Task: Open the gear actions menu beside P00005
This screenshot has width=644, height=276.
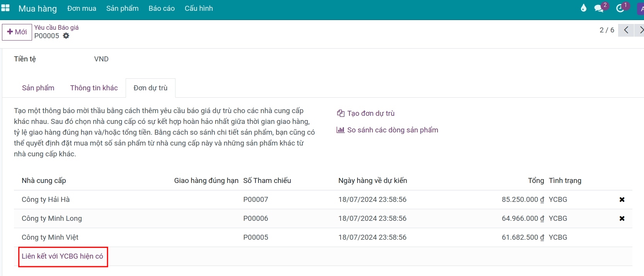Action: point(66,36)
